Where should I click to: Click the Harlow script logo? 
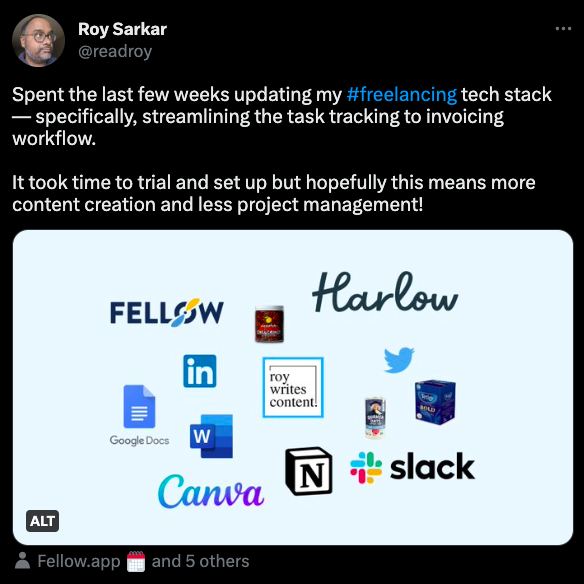click(x=385, y=292)
